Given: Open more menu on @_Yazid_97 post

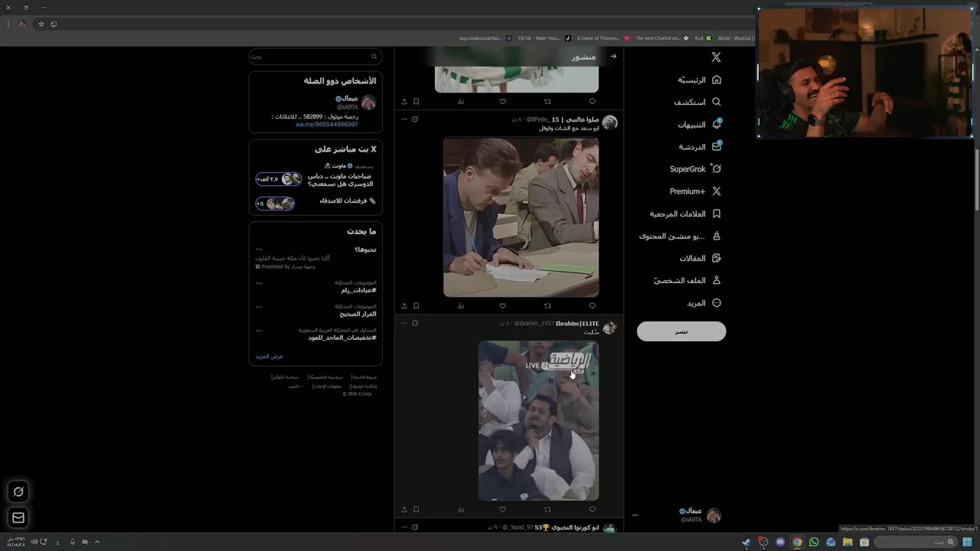Looking at the screenshot, I should click(404, 527).
